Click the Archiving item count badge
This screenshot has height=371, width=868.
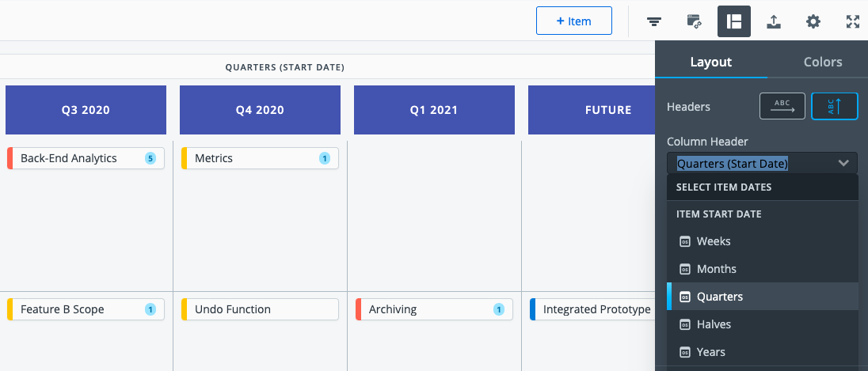click(x=499, y=309)
